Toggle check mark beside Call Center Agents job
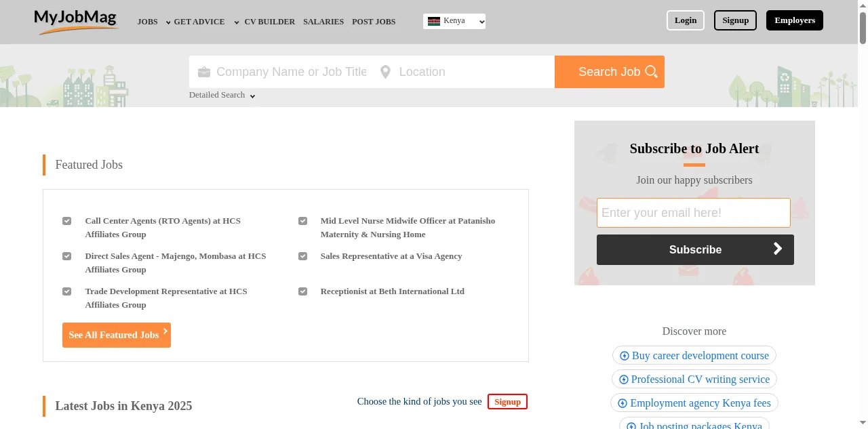This screenshot has height=429, width=868. (67, 221)
